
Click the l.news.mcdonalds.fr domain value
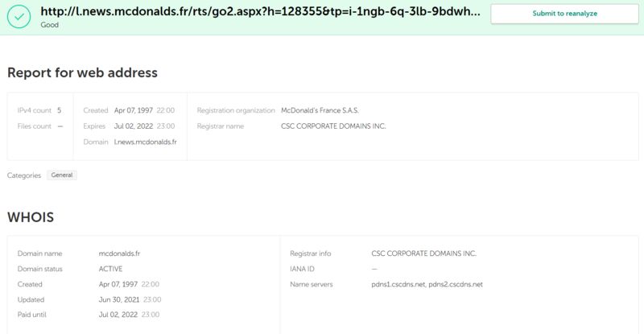tap(146, 142)
